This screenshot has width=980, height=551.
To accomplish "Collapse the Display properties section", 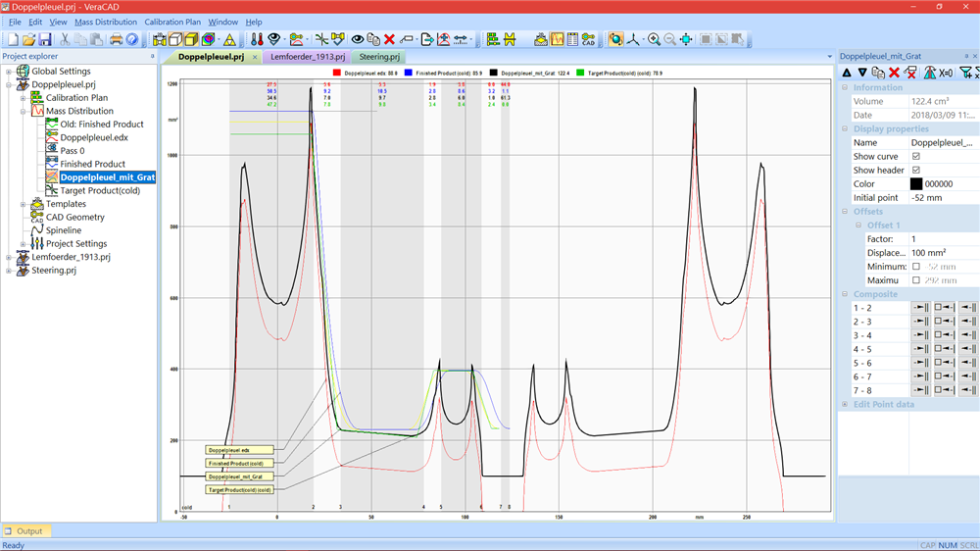I will coord(846,129).
